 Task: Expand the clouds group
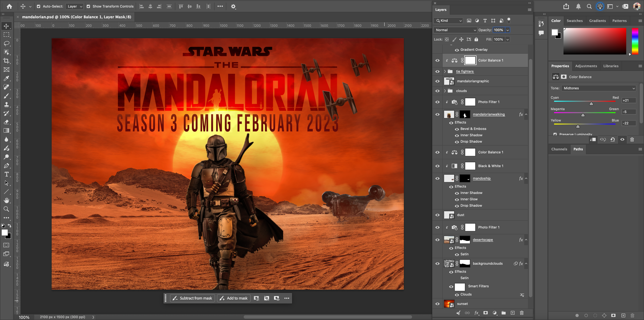click(445, 91)
